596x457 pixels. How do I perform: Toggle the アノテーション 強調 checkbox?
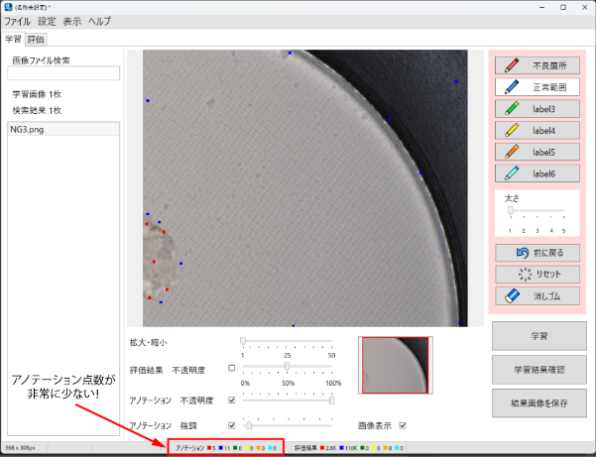tap(231, 425)
